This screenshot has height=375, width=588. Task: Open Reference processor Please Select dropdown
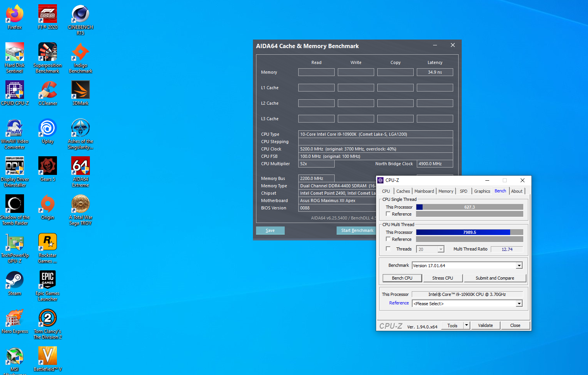519,304
